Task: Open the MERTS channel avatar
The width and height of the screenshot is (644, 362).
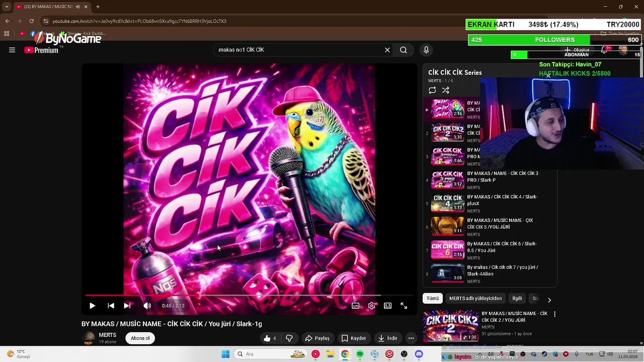Action: click(89, 338)
